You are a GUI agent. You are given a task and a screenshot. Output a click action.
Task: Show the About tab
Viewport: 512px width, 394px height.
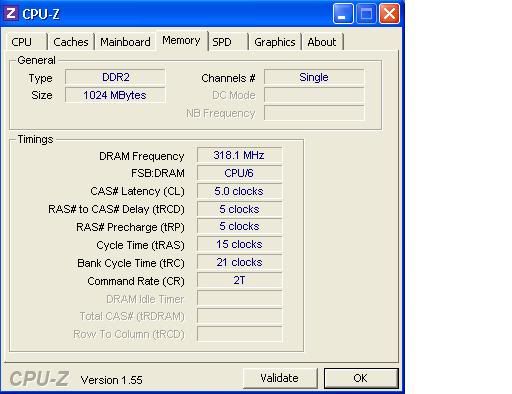coord(322,42)
